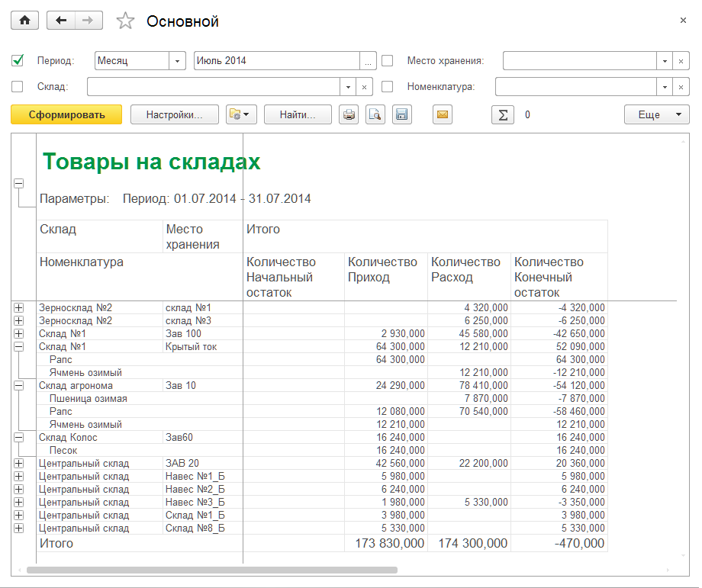Open report variants menu with folder-gear icon

(241, 114)
